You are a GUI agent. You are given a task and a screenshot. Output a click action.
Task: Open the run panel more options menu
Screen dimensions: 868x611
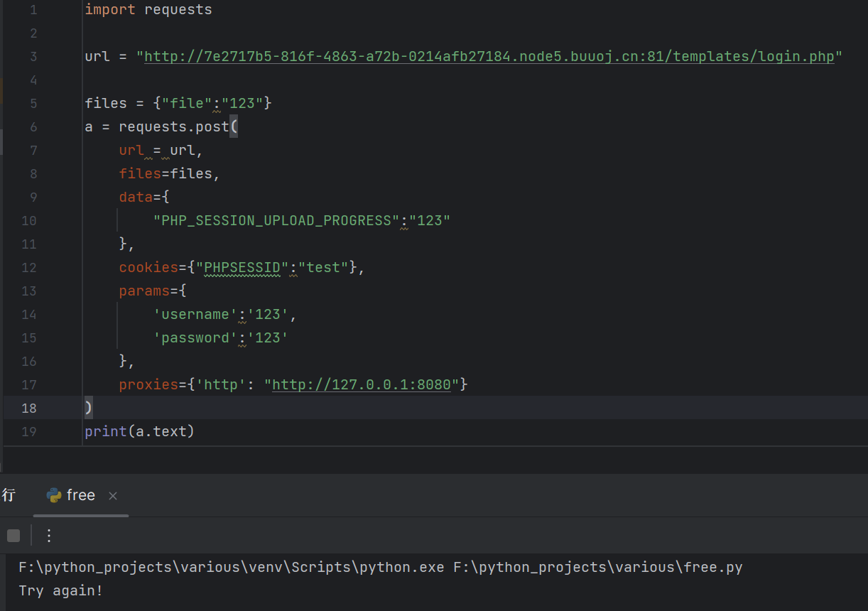coord(48,536)
